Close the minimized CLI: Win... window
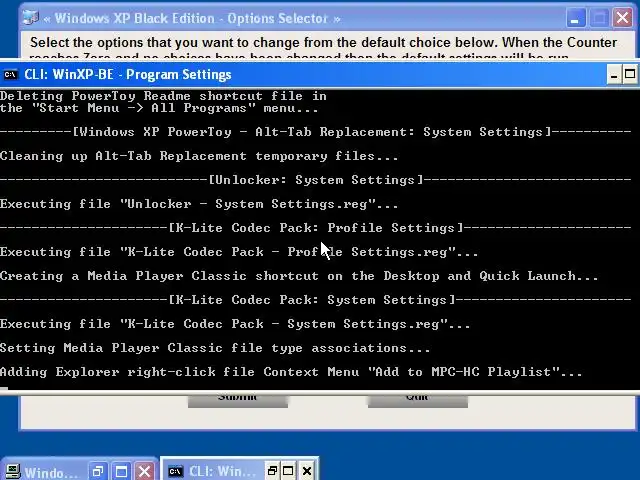The height and width of the screenshot is (480, 640). pos(307,471)
